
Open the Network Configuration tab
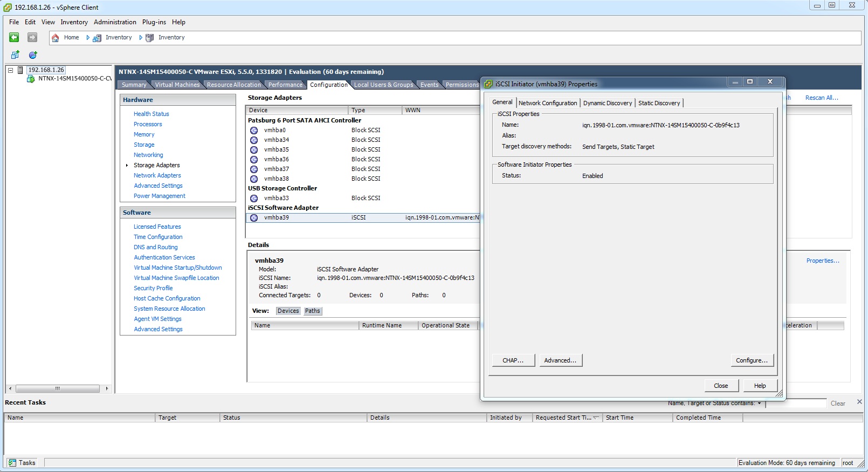[x=547, y=103]
